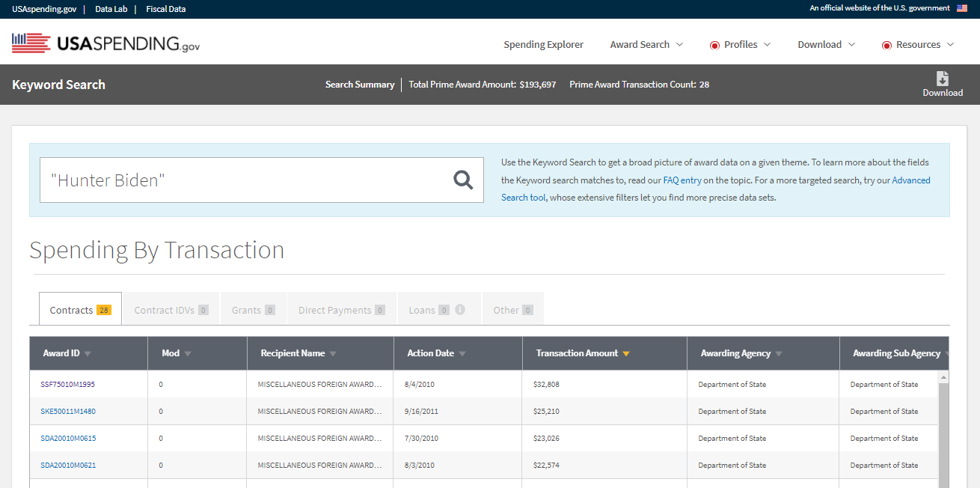Click awarding agency in SKE50011M1480 row
980x488 pixels.
tap(732, 412)
